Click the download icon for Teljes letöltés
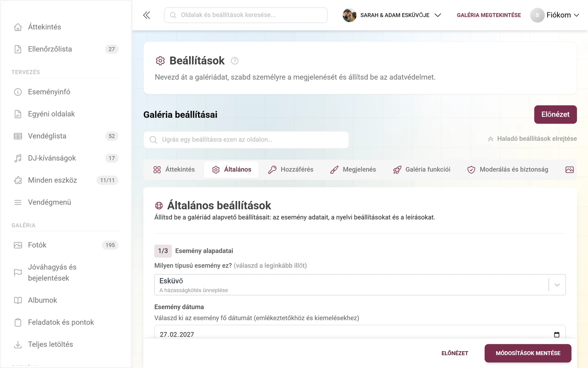Viewport: 588px width, 368px height. click(x=18, y=345)
